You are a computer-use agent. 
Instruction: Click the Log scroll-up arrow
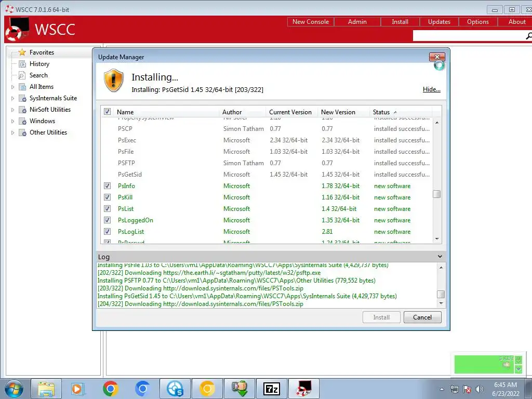tap(441, 268)
